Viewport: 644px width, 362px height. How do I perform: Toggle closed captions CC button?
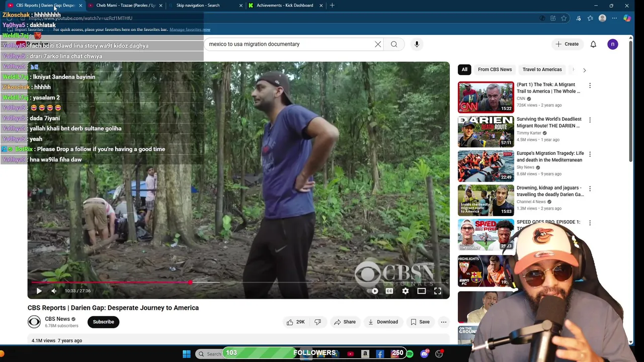pos(389,291)
